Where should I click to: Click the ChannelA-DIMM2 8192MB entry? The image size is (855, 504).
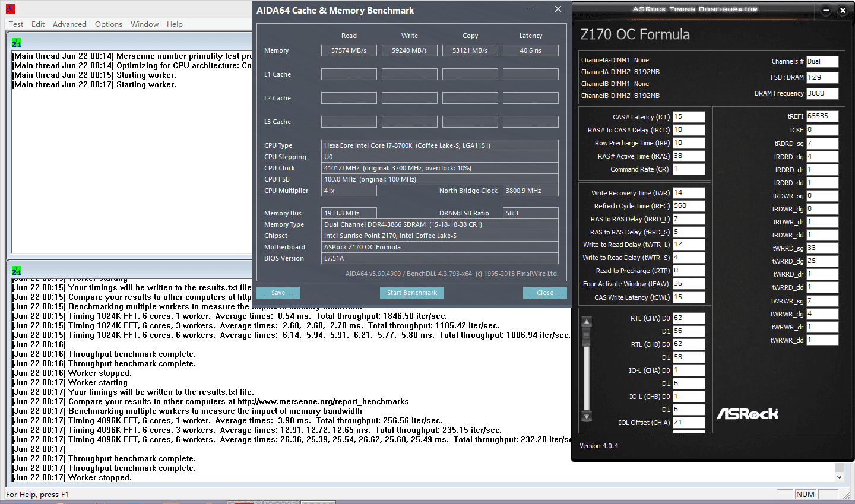click(620, 72)
